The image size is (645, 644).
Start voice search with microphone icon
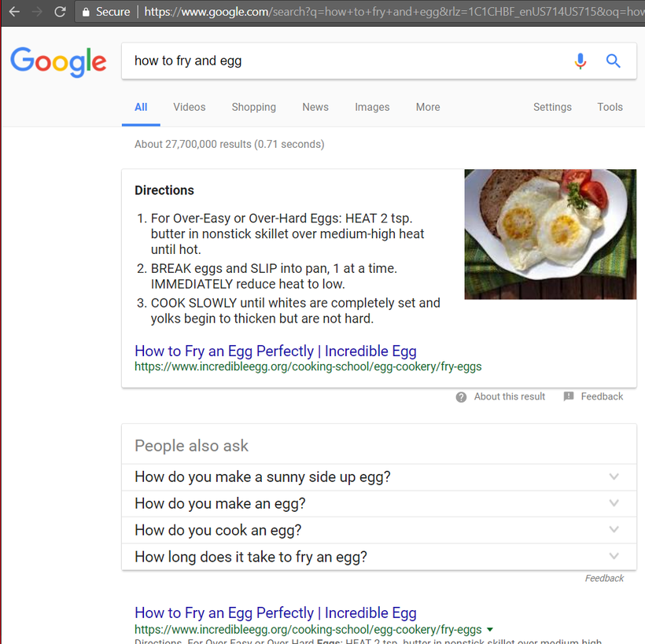click(580, 61)
